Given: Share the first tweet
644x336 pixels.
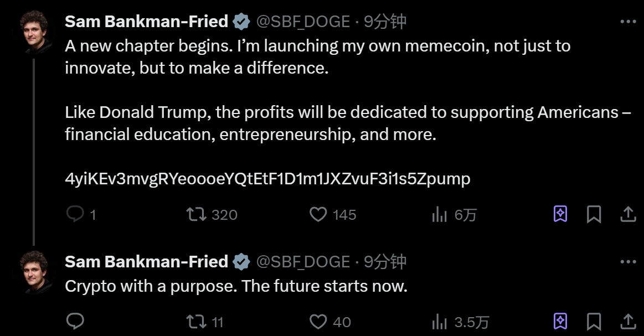Looking at the screenshot, I should pos(628,214).
